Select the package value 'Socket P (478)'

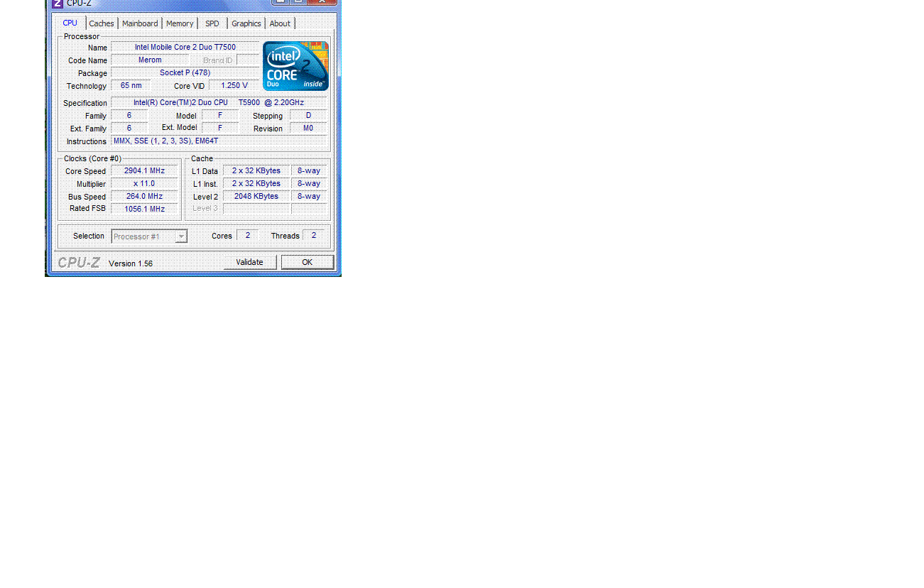point(185,73)
